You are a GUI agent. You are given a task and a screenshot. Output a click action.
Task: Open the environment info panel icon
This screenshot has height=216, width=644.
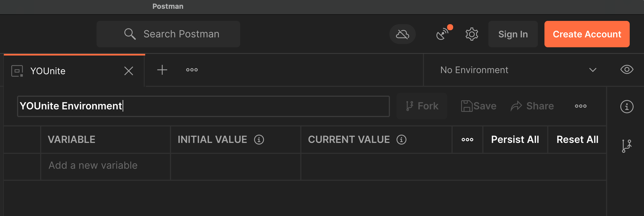(627, 107)
